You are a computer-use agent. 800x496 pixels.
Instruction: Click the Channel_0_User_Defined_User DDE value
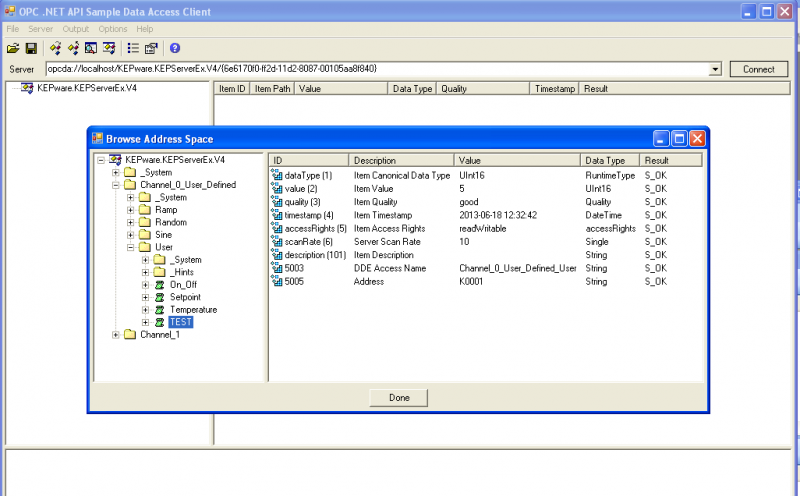point(517,268)
